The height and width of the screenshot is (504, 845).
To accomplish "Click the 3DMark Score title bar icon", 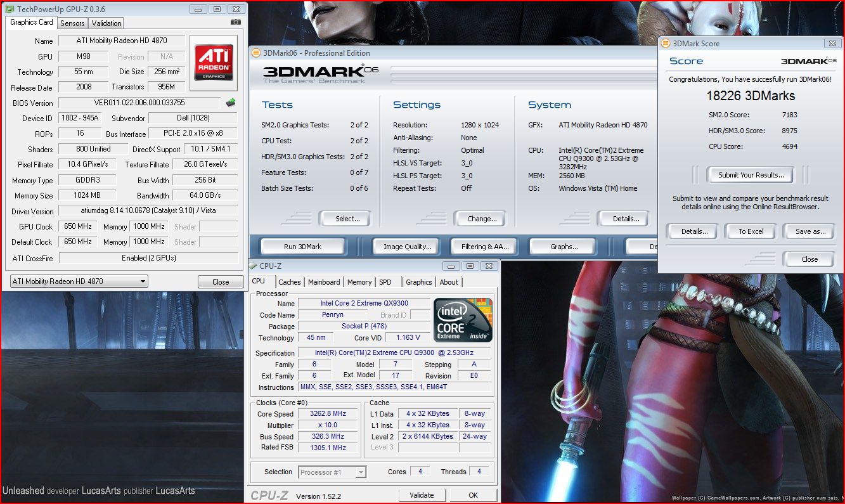I will 666,43.
